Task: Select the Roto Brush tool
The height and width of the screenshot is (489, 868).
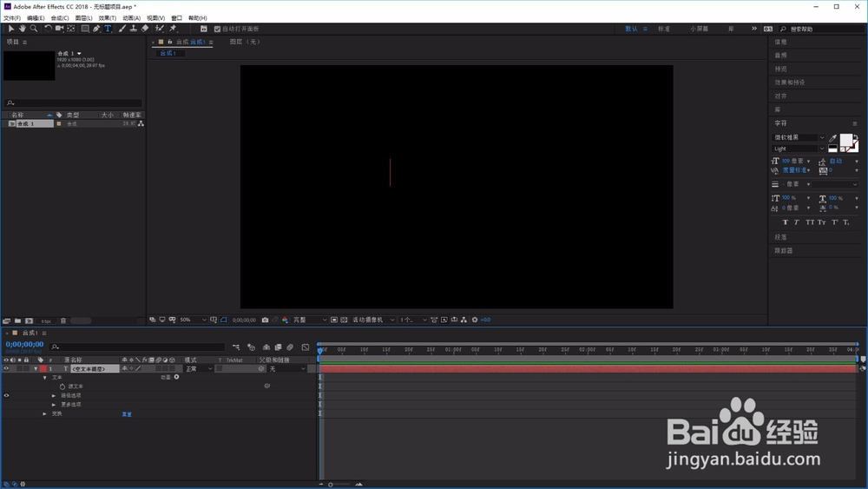Action: 160,29
